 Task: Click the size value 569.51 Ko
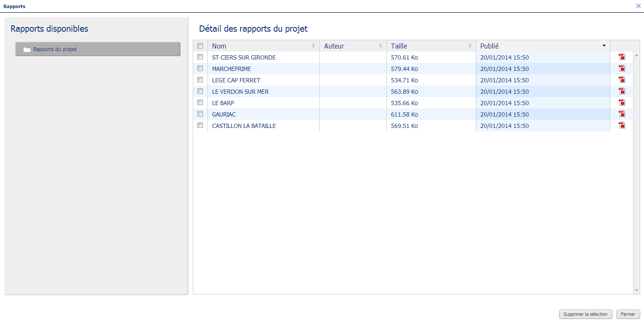click(404, 126)
